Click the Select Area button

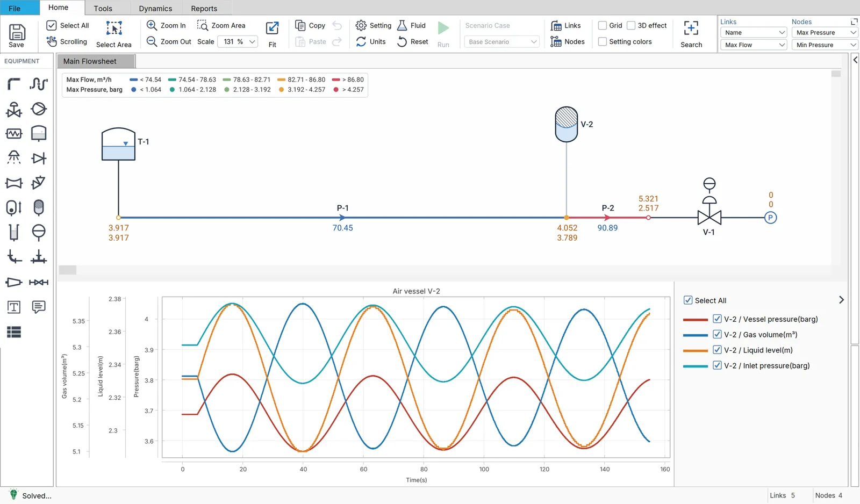click(x=114, y=34)
